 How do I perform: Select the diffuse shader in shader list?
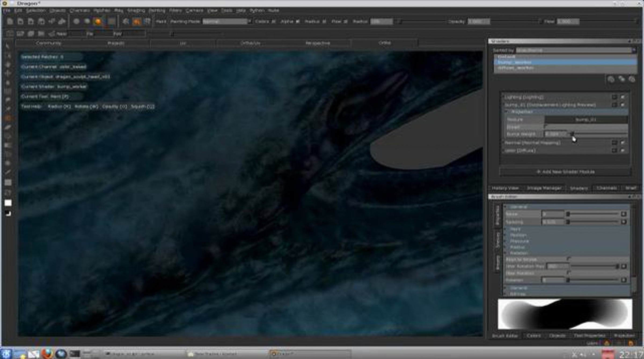(x=515, y=68)
